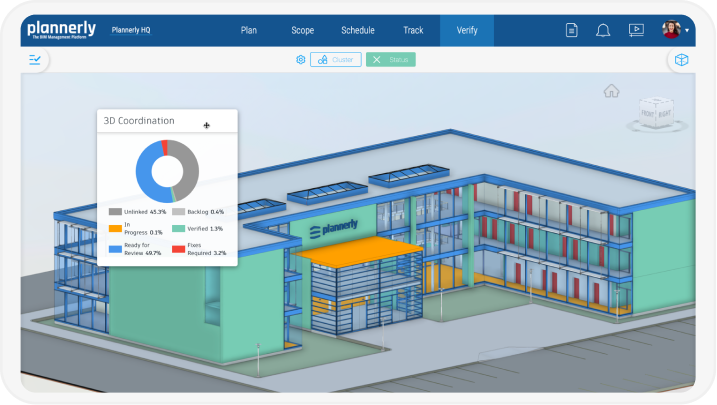717x405 pixels.
Task: Click the In Progress 0.1% label
Action: click(x=143, y=229)
